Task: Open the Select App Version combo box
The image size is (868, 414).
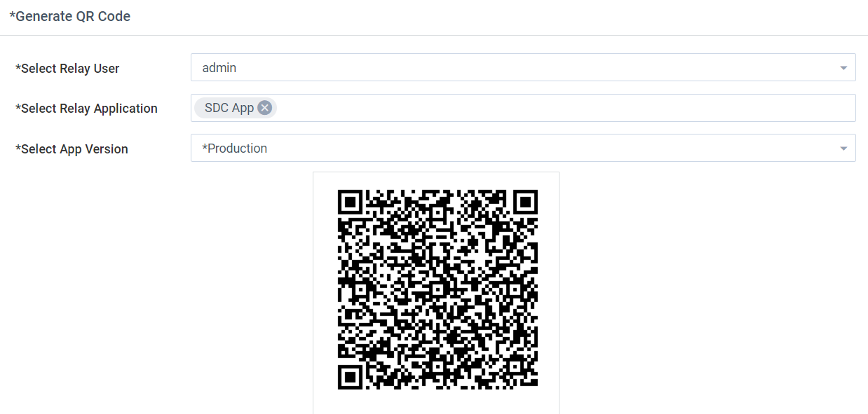Action: 523,149
